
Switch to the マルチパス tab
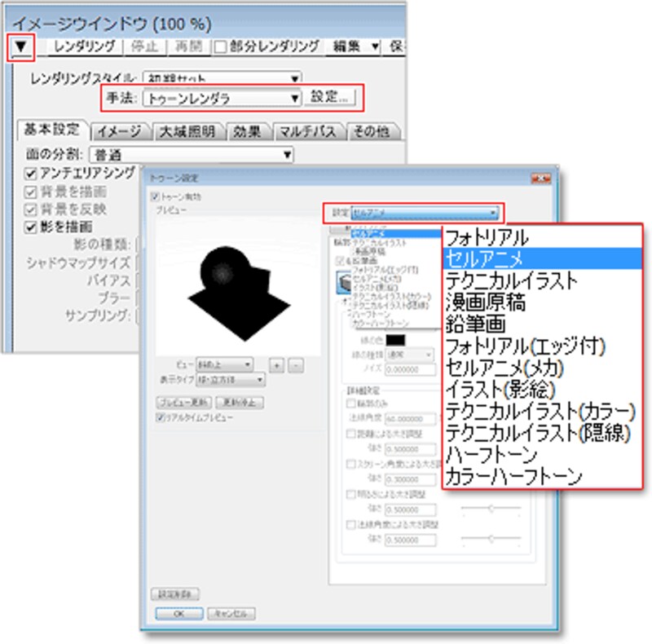click(x=308, y=131)
